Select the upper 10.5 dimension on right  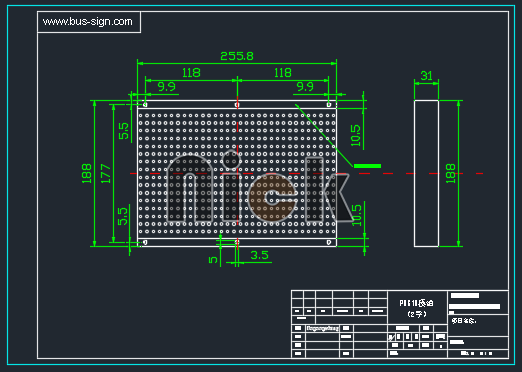point(356,135)
